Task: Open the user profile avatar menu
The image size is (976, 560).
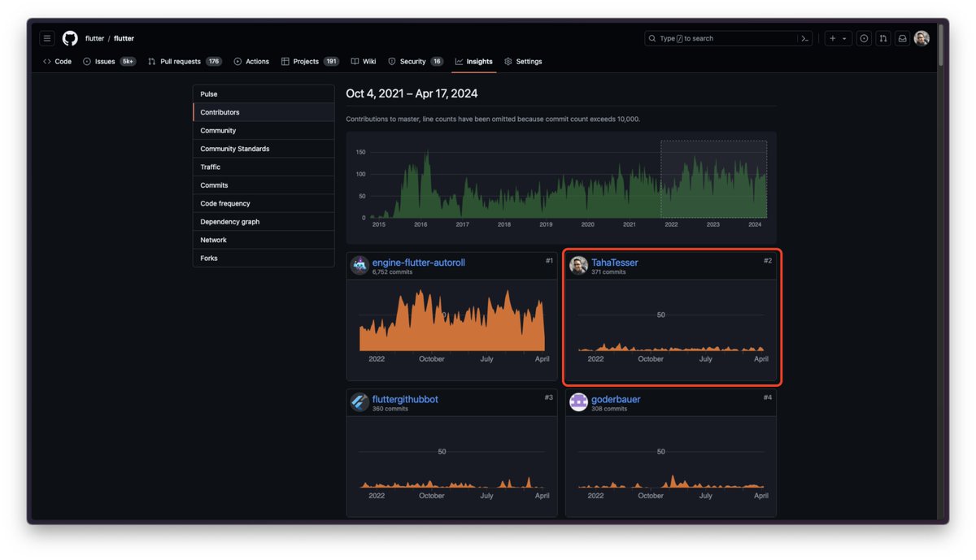Action: pyautogui.click(x=922, y=38)
